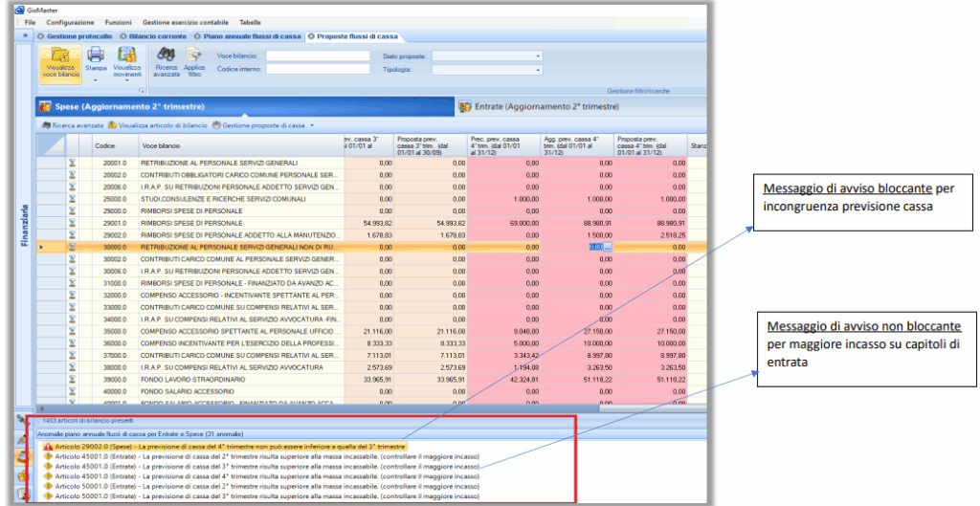Click the Voce bilancio input field
The image size is (980, 506).
tap(318, 56)
